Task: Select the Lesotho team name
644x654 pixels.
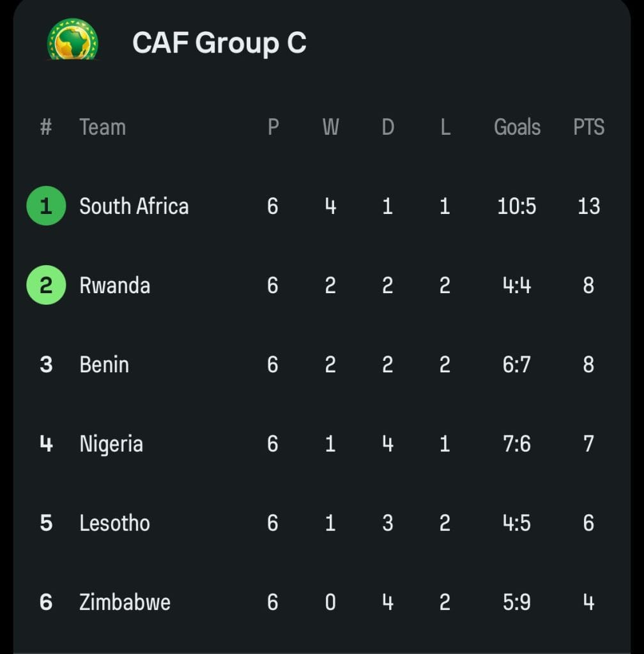Action: [115, 523]
